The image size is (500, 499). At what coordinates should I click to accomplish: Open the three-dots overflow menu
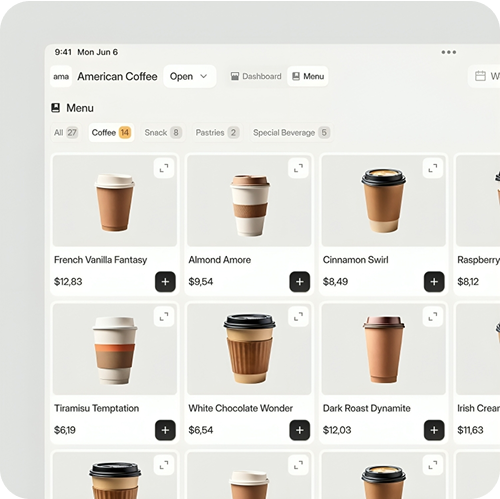[449, 52]
